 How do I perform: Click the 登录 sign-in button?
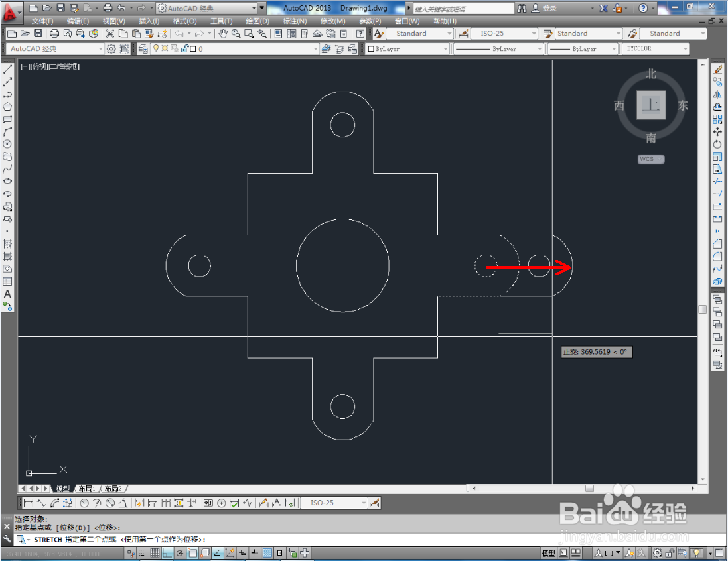pyautogui.click(x=549, y=9)
